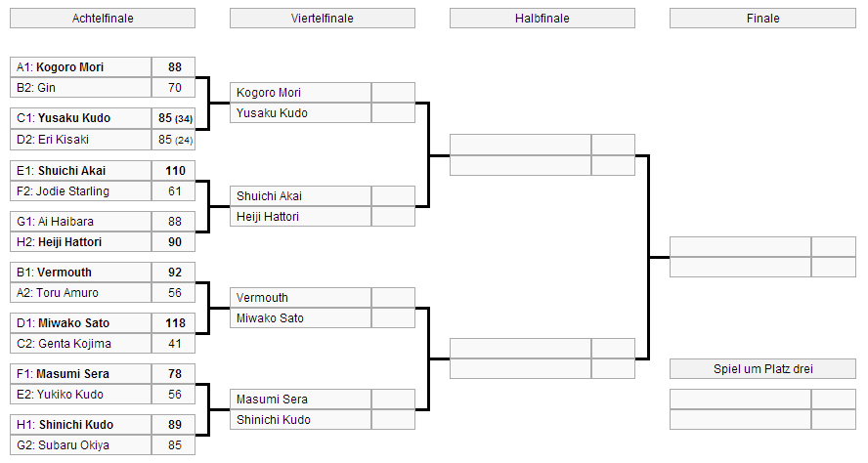This screenshot has height=463, width=868.
Task: Click Yusaku Kudo's score 85 (34)
Action: [174, 119]
